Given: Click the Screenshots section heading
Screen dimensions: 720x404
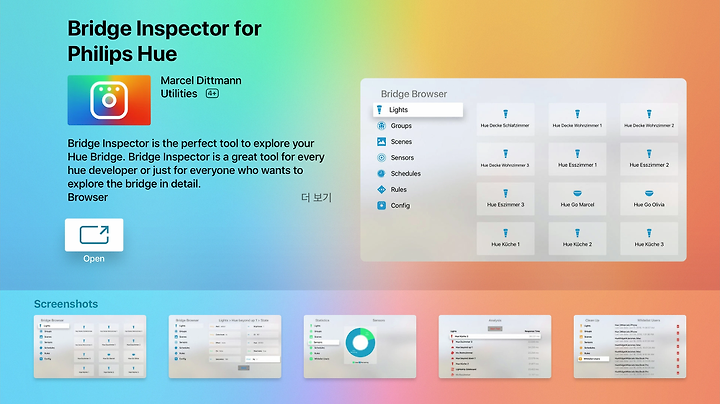Looking at the screenshot, I should click(66, 304).
